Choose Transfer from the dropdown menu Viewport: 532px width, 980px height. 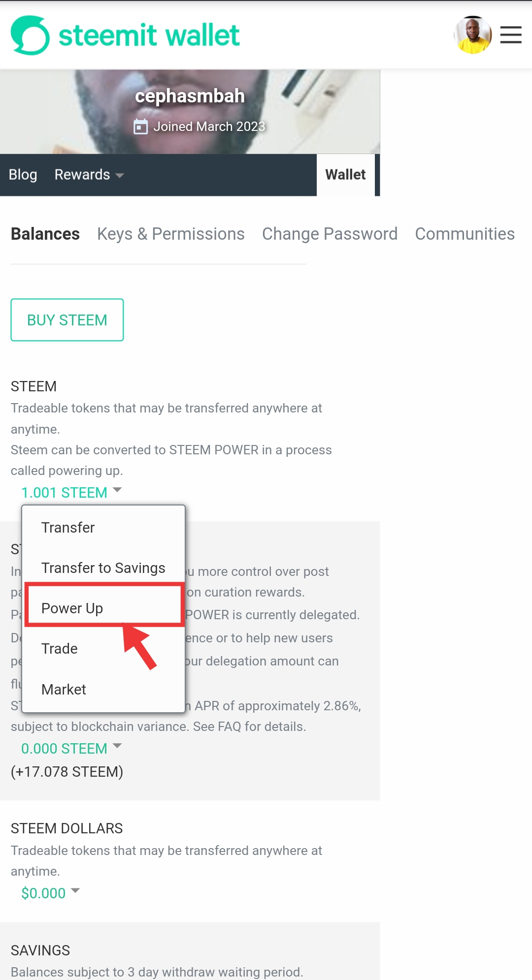point(68,528)
